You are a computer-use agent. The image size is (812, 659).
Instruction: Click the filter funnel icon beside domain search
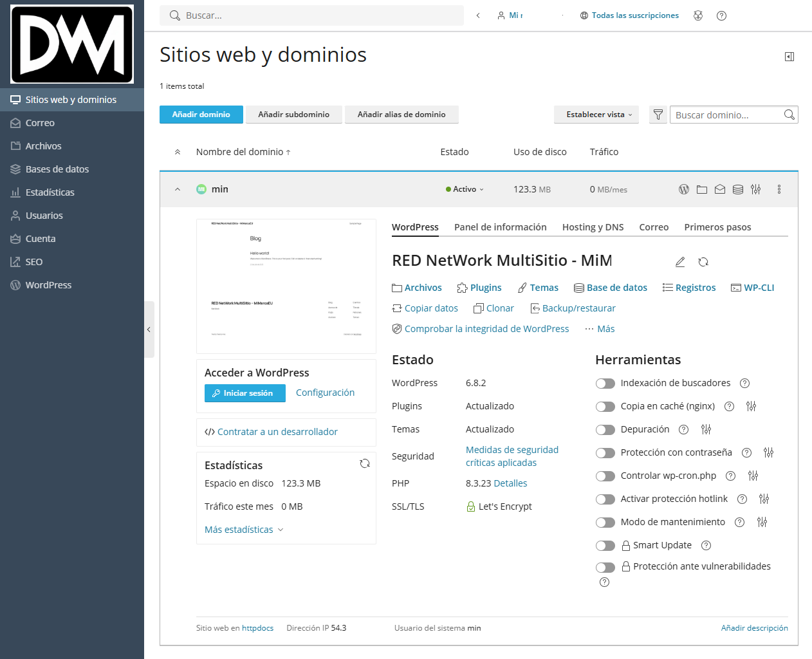tap(658, 115)
